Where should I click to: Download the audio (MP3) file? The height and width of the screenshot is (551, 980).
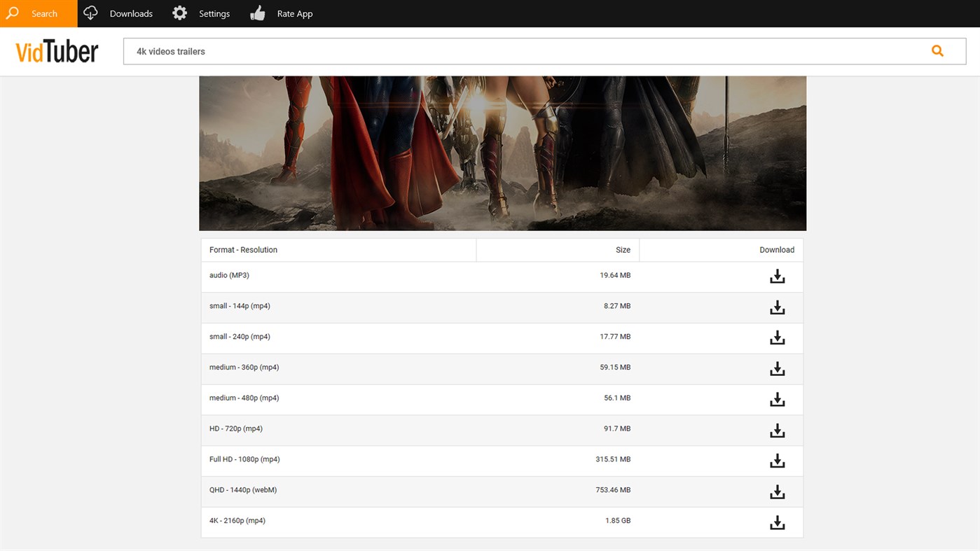click(x=777, y=277)
